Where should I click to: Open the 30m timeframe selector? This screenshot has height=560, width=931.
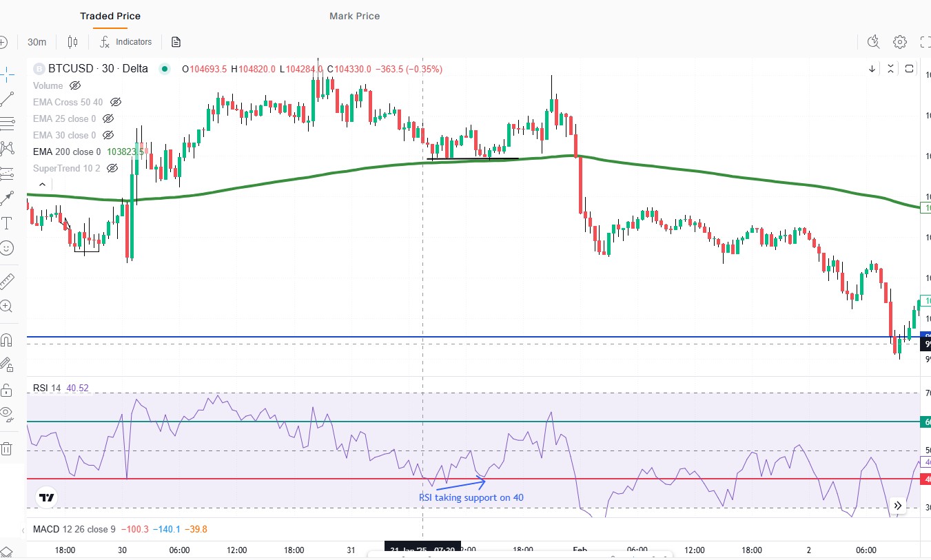click(37, 41)
